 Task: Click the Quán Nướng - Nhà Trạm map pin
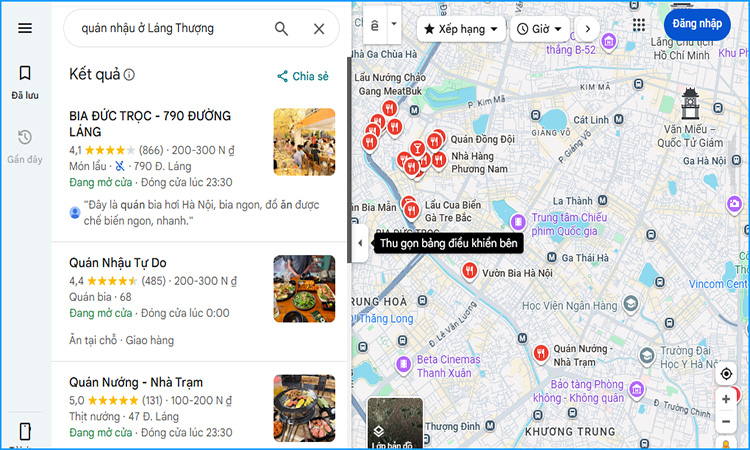coord(541,354)
